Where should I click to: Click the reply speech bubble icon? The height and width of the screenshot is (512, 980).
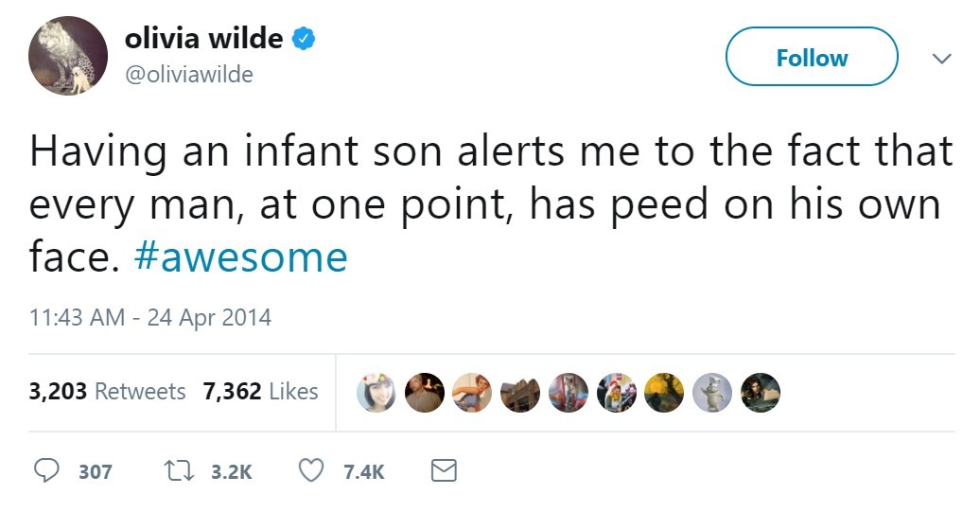[46, 470]
